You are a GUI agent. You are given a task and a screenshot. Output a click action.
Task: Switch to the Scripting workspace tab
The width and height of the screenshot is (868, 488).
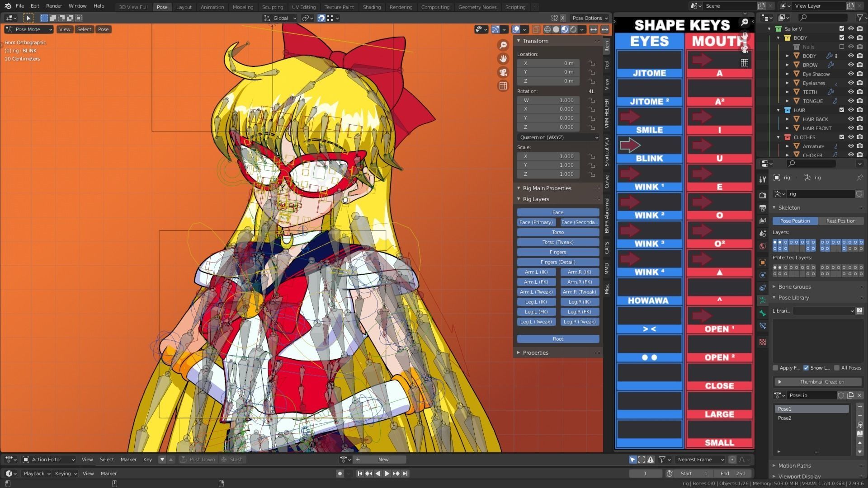[515, 7]
